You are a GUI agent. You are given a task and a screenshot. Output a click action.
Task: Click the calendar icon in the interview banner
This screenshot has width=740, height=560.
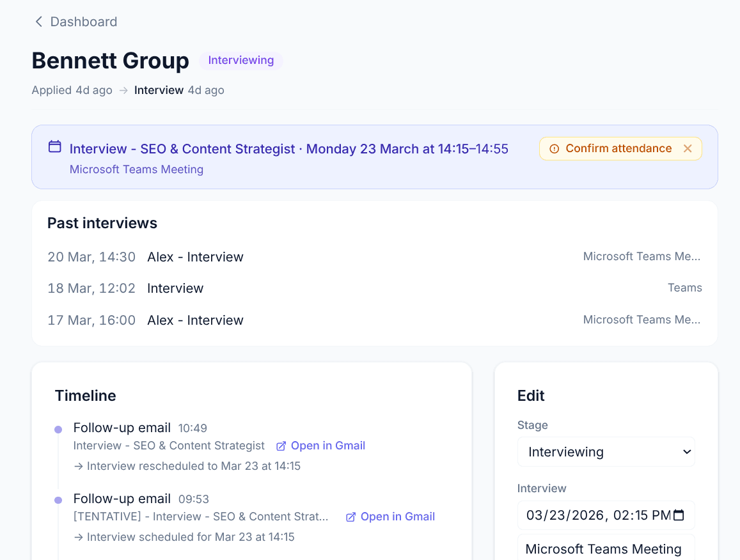tap(54, 146)
